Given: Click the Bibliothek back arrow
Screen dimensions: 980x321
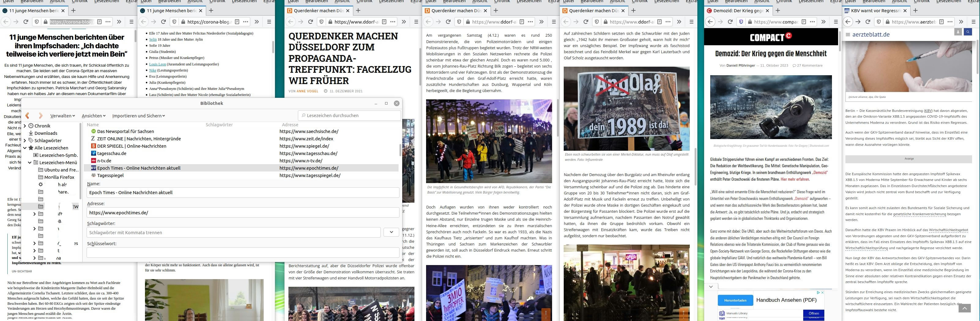Looking at the screenshot, I should [x=28, y=116].
